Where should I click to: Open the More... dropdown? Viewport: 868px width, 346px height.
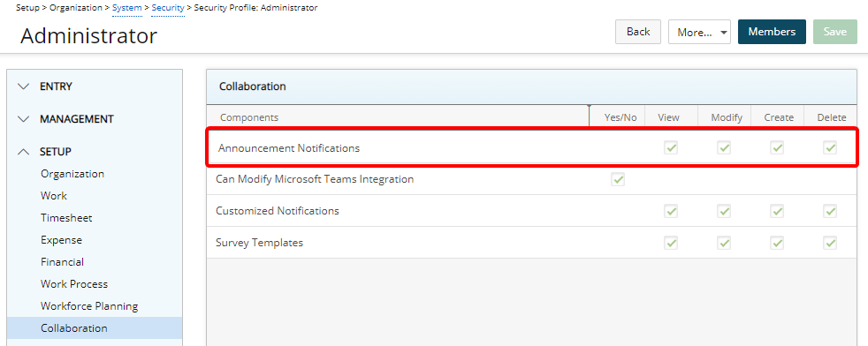(700, 32)
